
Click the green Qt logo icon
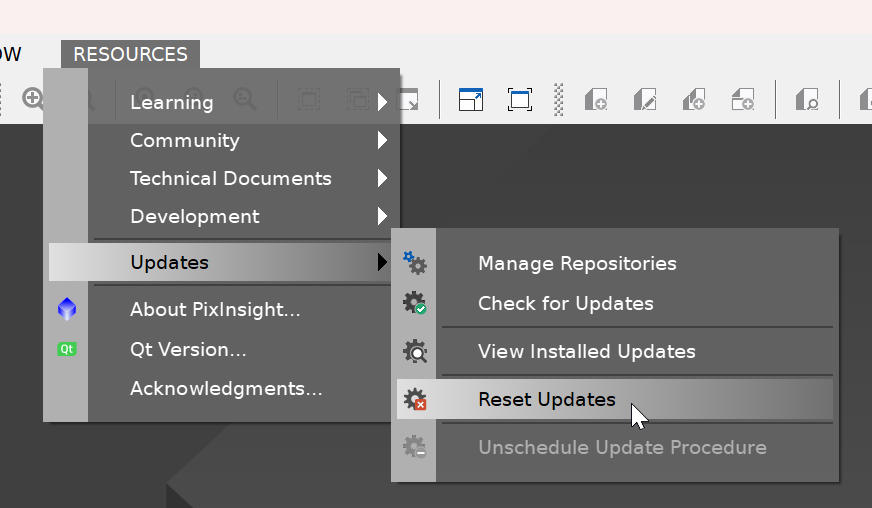[67, 349]
